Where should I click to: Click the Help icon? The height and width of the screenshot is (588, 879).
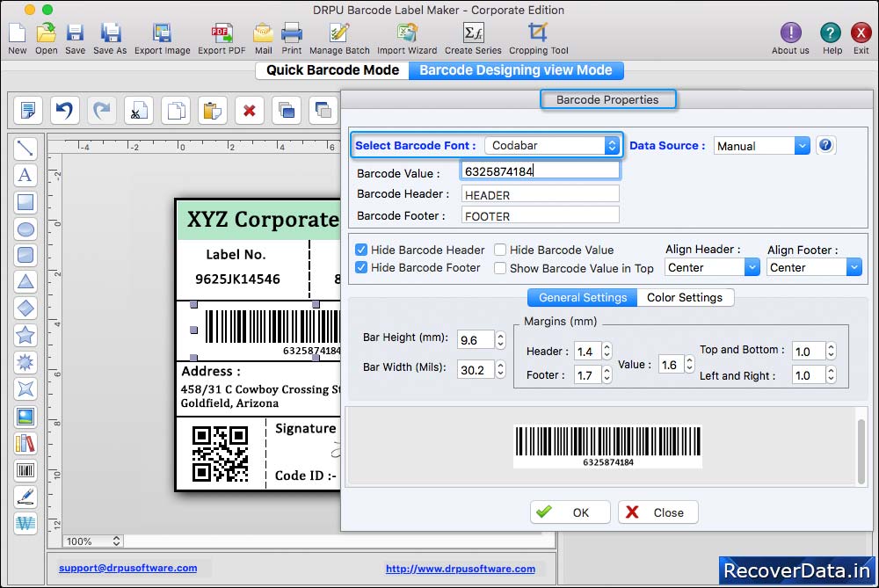(831, 33)
